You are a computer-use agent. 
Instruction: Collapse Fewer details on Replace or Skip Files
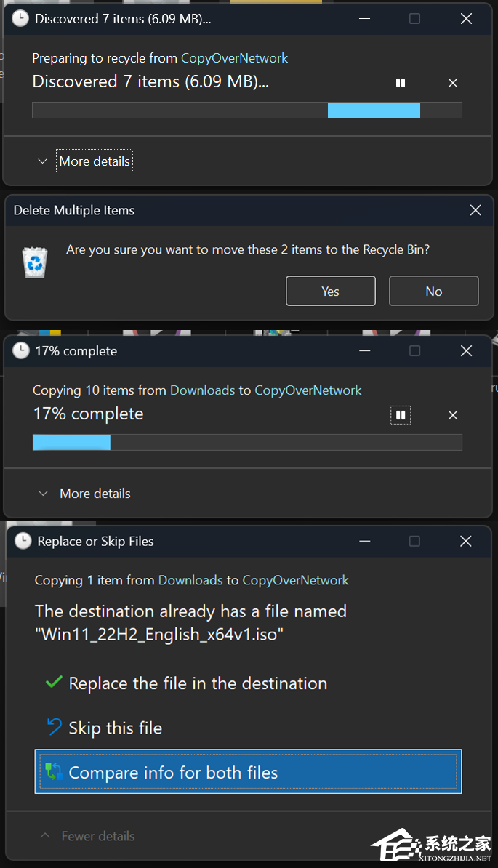(x=97, y=836)
